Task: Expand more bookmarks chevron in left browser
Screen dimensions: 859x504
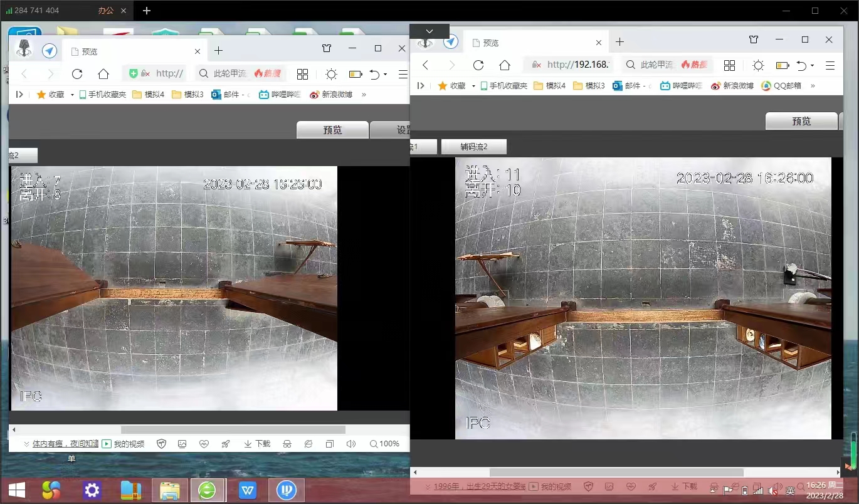Action: [364, 95]
